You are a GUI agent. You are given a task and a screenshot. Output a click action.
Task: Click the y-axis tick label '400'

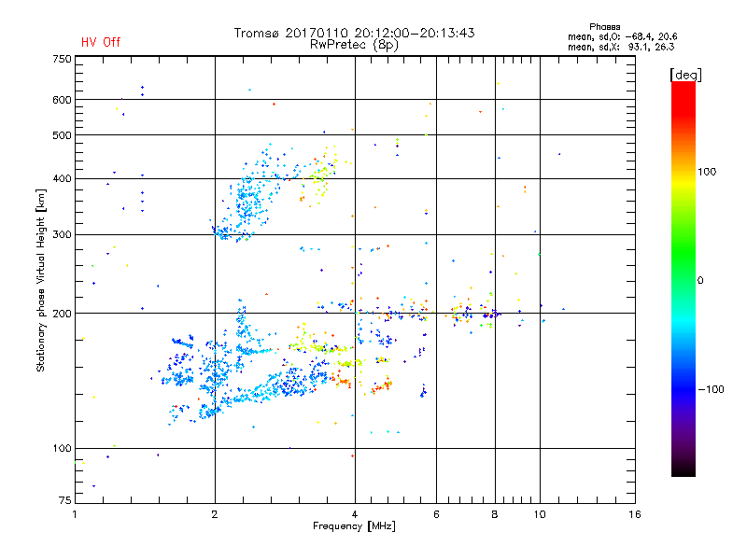[62, 179]
